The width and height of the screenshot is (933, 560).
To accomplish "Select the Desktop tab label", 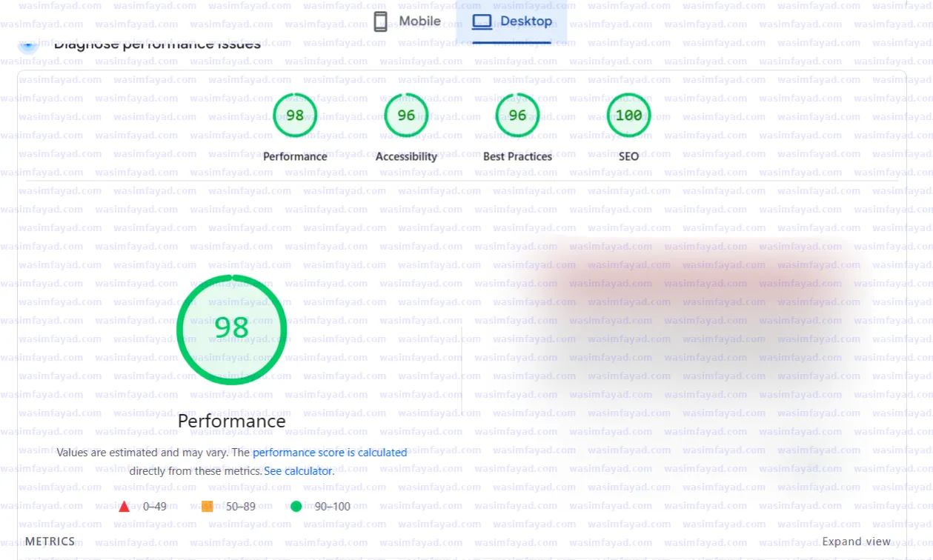I will 525,21.
